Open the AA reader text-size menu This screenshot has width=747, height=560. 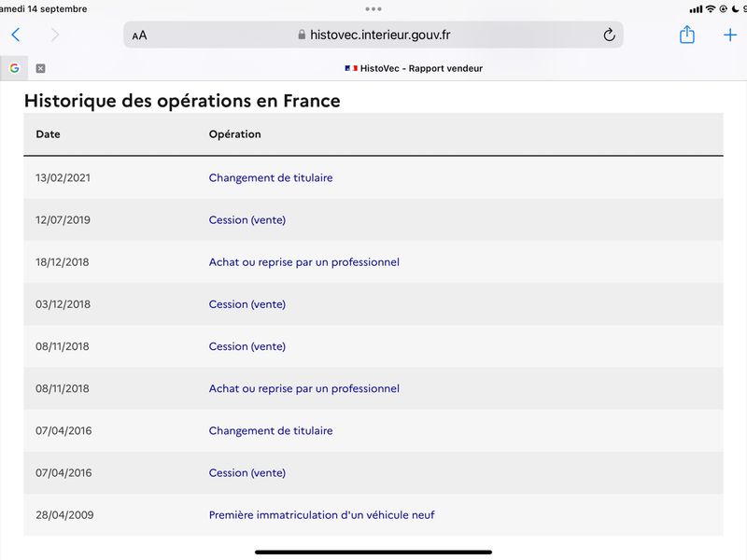[139, 35]
